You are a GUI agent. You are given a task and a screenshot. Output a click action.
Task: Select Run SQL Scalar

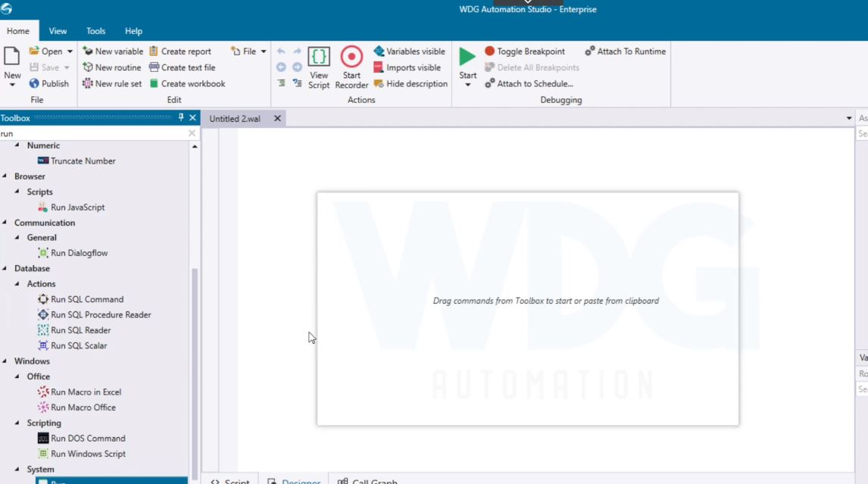point(73,345)
